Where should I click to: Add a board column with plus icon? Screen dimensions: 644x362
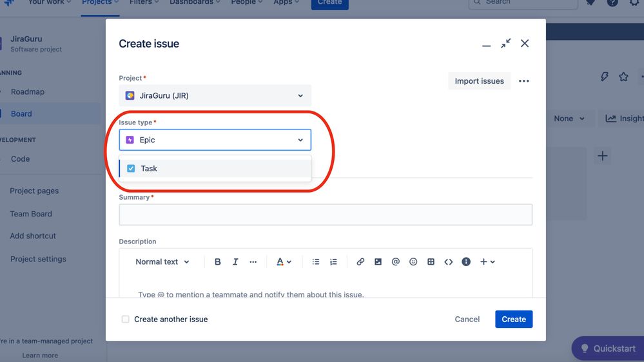point(603,156)
